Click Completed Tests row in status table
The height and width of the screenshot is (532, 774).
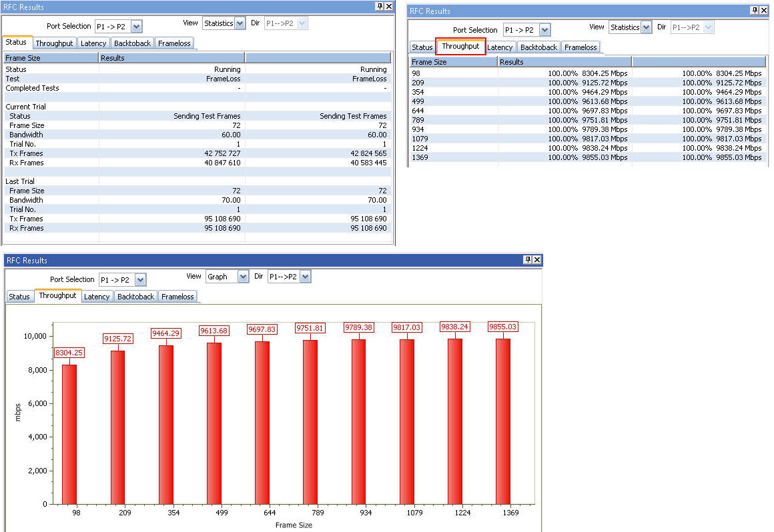pyautogui.click(x=198, y=88)
